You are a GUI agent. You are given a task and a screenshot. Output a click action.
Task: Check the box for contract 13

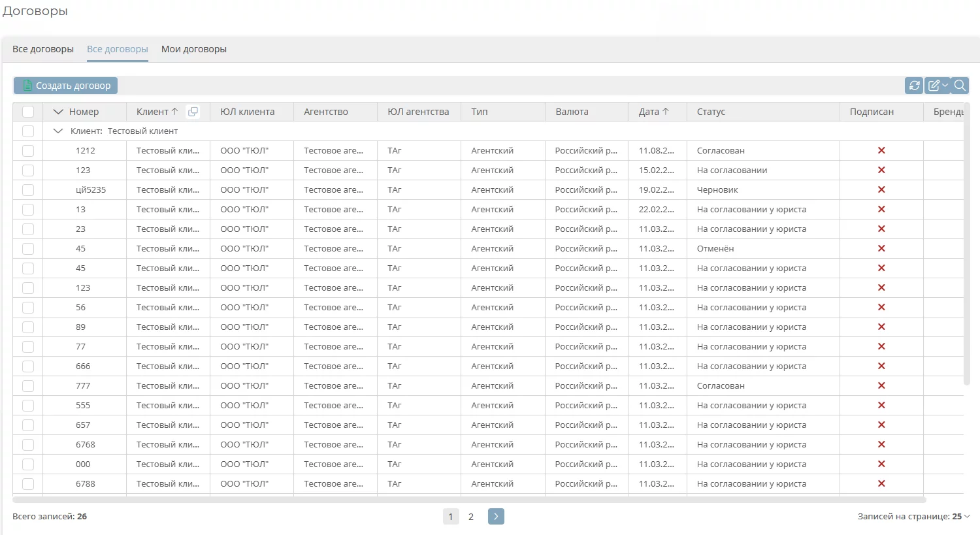(28, 210)
